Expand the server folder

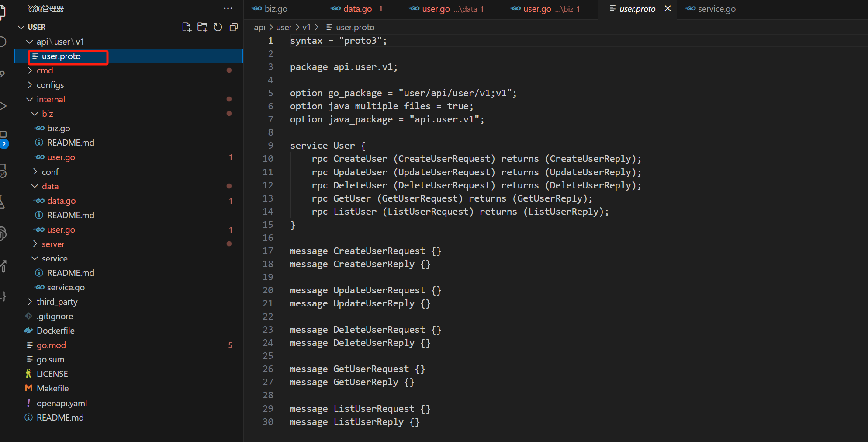pos(35,244)
